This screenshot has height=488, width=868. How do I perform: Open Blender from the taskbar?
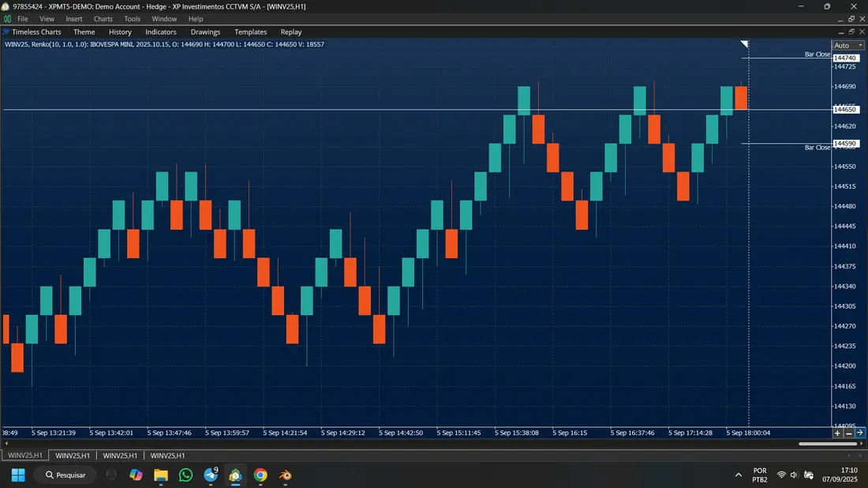pos(286,475)
